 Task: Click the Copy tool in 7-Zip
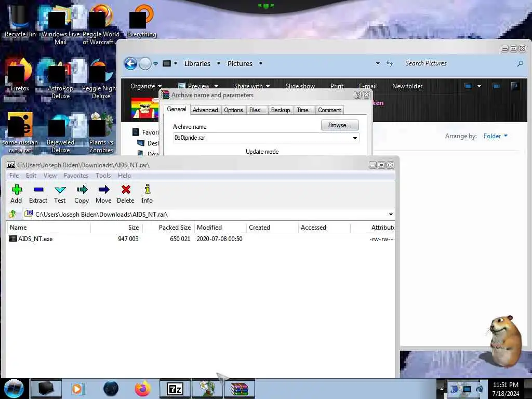click(x=82, y=194)
